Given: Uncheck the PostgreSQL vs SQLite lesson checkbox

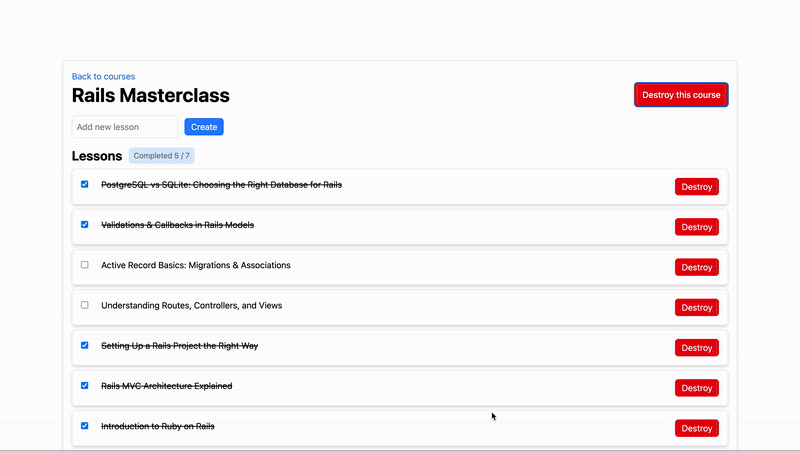Looking at the screenshot, I should click(85, 185).
